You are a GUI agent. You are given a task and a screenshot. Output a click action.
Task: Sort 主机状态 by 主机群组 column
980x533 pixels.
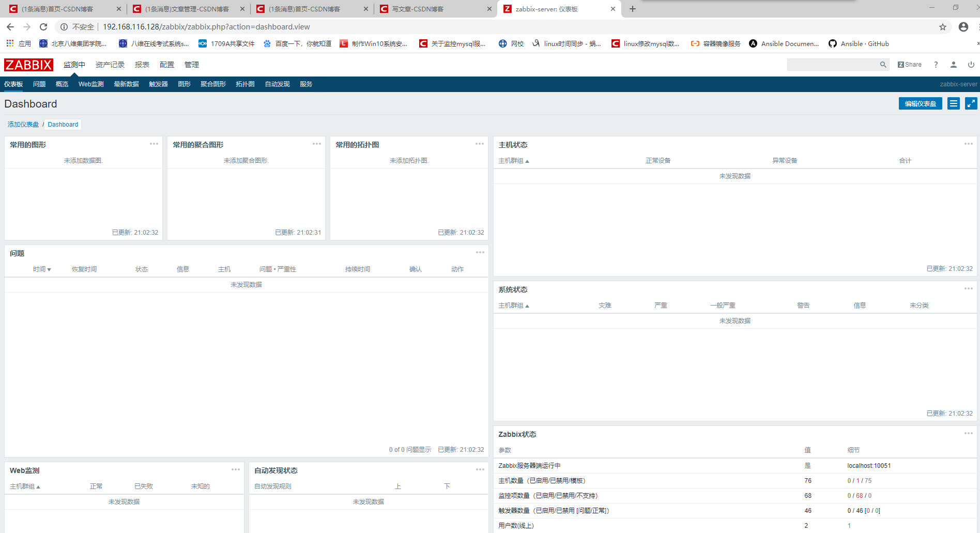[x=514, y=161]
